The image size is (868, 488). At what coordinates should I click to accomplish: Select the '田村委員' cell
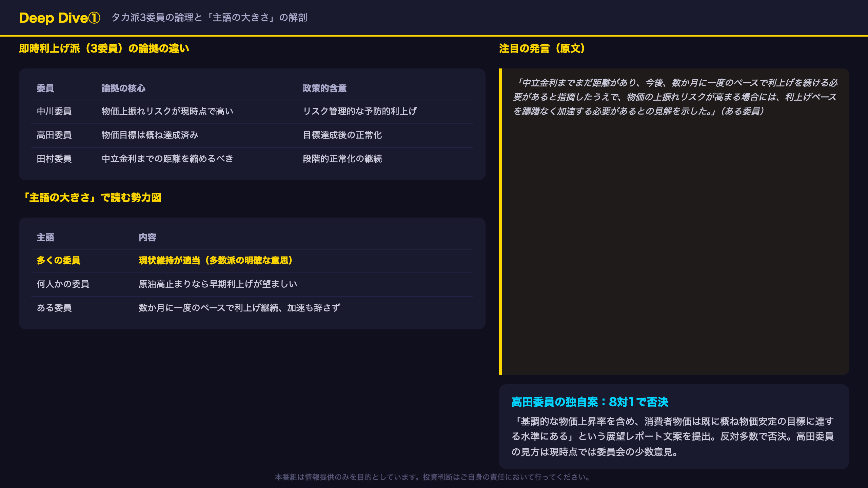coord(54,159)
